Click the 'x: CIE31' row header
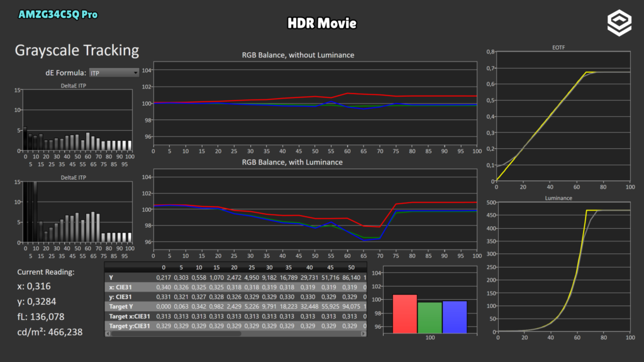The width and height of the screenshot is (644, 362). tap(120, 287)
